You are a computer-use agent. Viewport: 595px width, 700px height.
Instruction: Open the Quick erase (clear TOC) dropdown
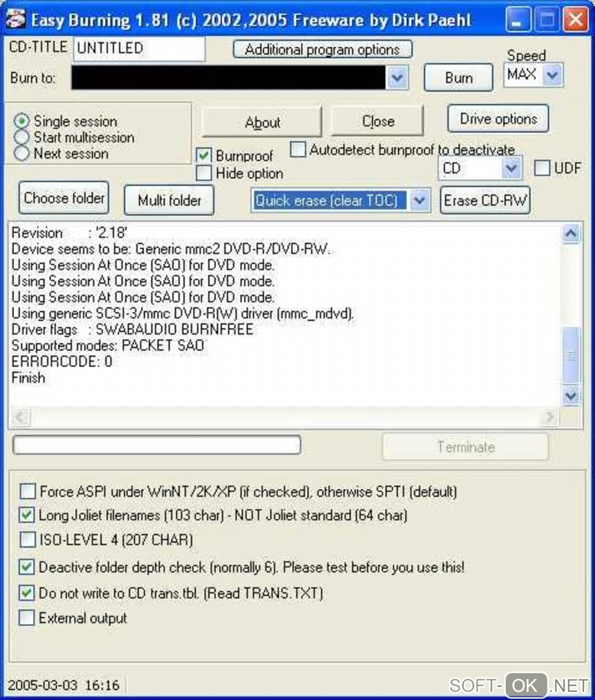click(x=419, y=200)
